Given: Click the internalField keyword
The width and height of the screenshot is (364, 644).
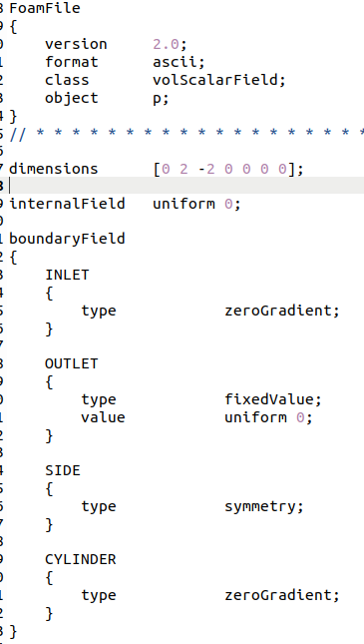Looking at the screenshot, I should click(x=67, y=204).
